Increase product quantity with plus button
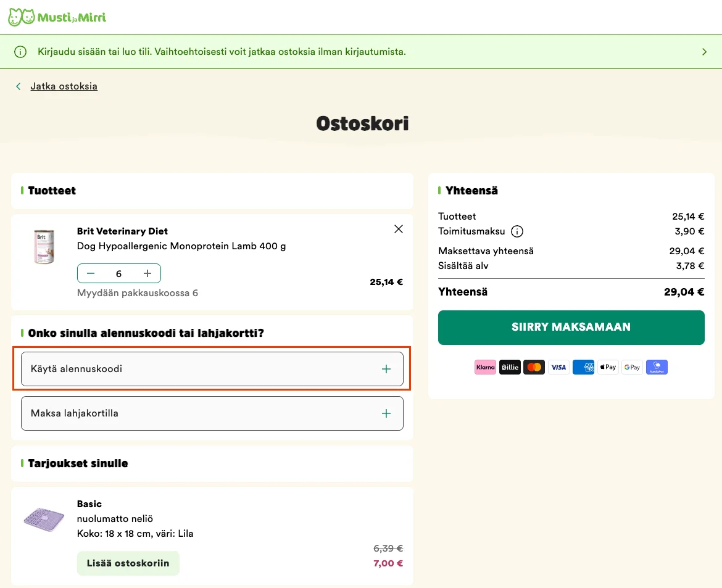This screenshot has height=588, width=722. pyautogui.click(x=147, y=273)
